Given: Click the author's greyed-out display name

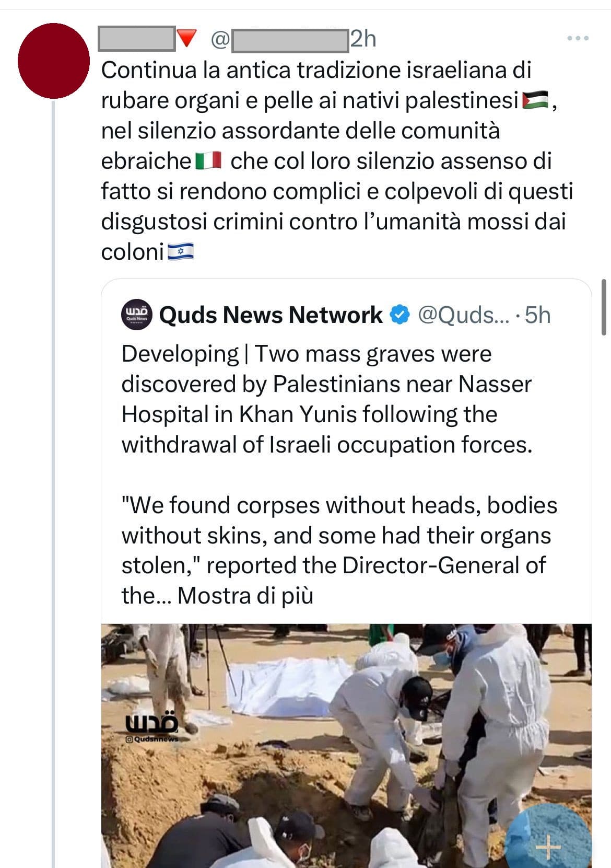Looking at the screenshot, I should pos(137,39).
